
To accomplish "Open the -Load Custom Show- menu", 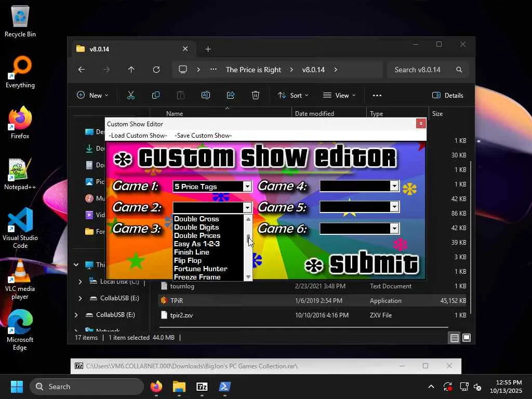I will tap(138, 136).
